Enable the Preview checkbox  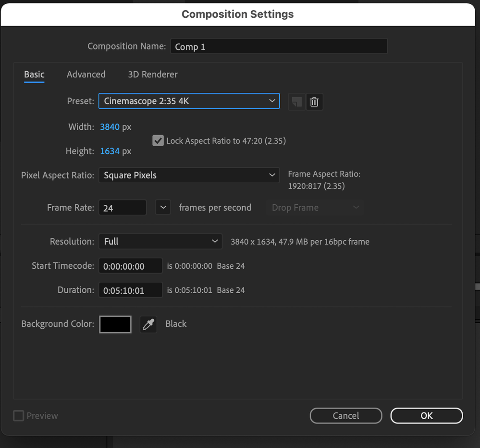18,415
